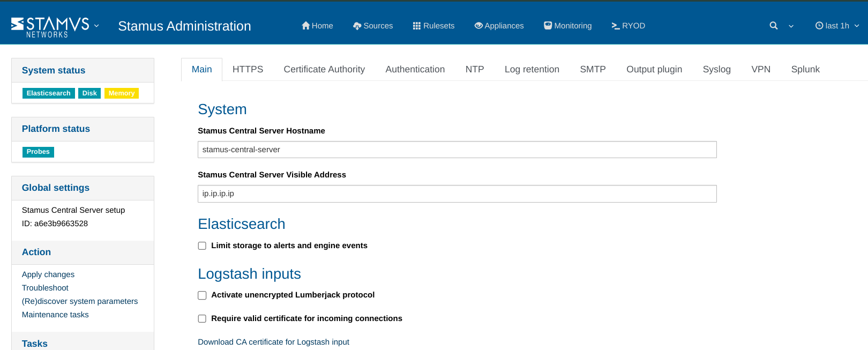Screen dimensions: 868x350
Task: Switch to the SMTP tab
Action: point(593,70)
